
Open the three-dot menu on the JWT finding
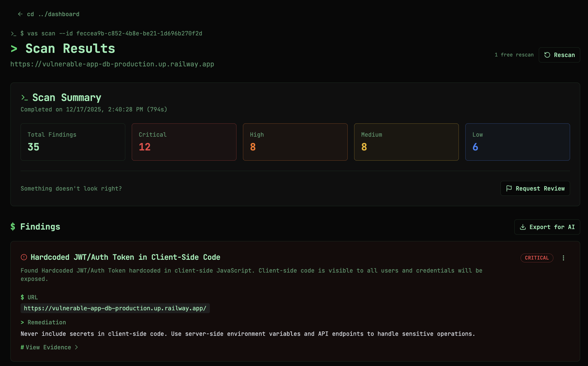click(564, 258)
